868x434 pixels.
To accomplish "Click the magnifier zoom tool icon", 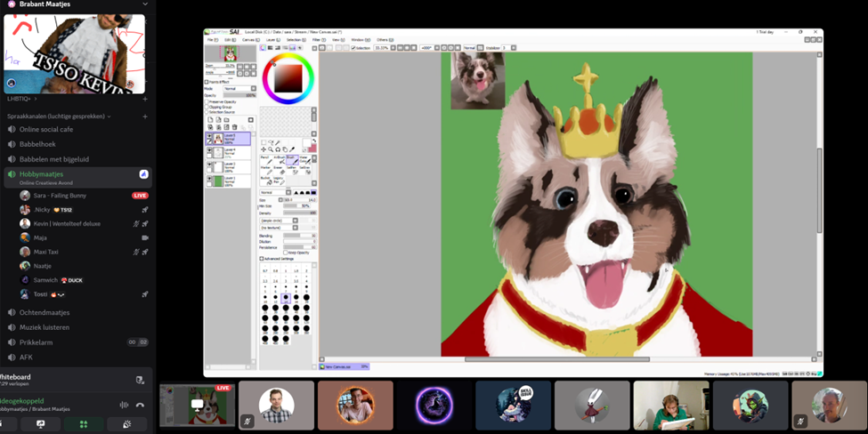I will pyautogui.click(x=271, y=149).
